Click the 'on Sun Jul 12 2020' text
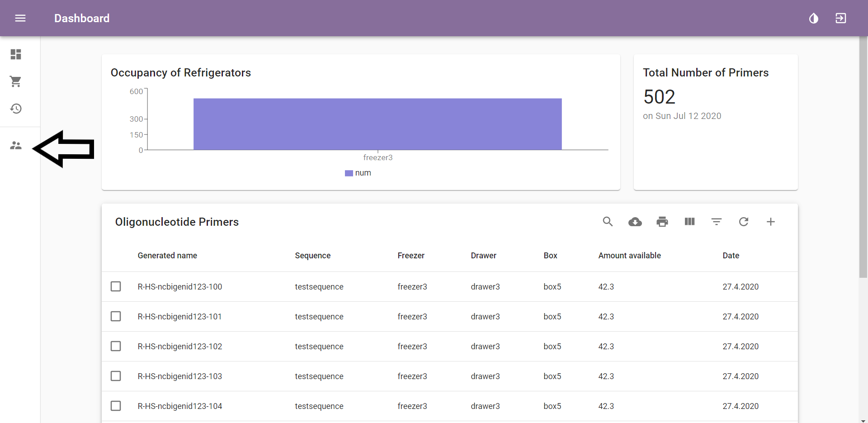 (x=682, y=116)
